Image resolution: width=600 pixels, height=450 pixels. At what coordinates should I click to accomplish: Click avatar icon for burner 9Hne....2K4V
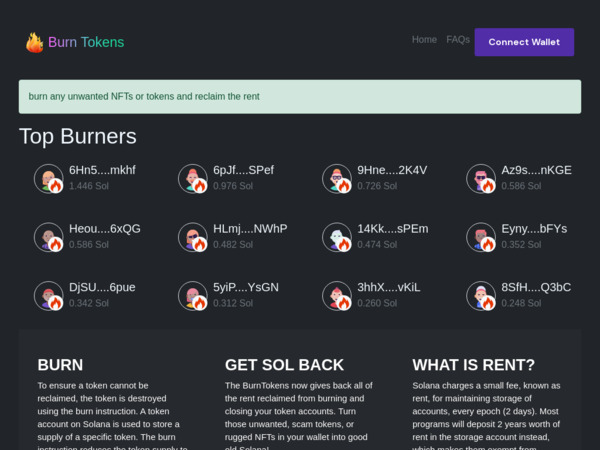[x=337, y=178]
